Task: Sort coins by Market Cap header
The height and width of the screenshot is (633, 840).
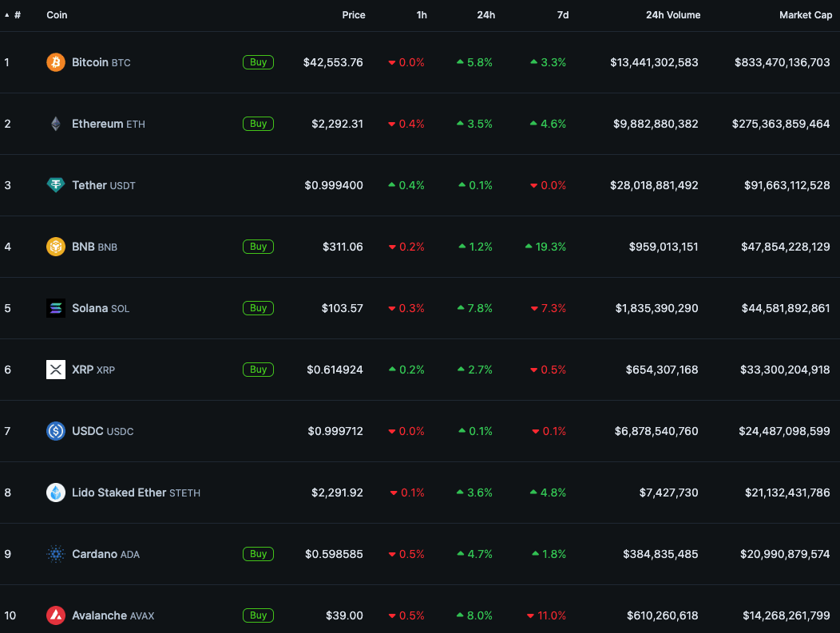Action: coord(805,15)
